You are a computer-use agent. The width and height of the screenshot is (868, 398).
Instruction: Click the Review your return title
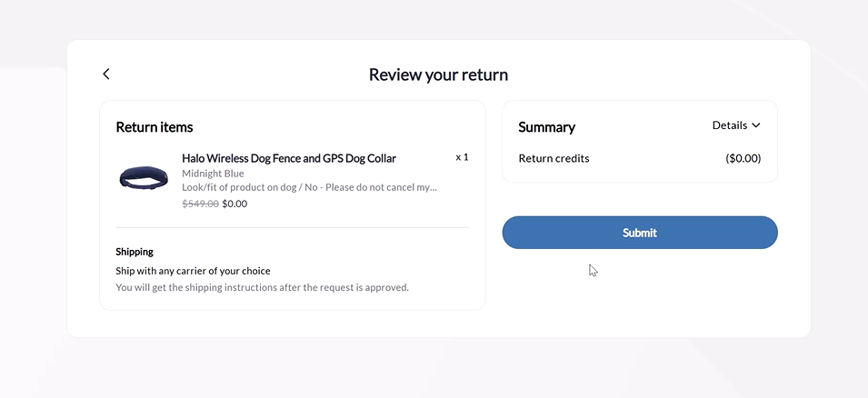click(x=438, y=75)
